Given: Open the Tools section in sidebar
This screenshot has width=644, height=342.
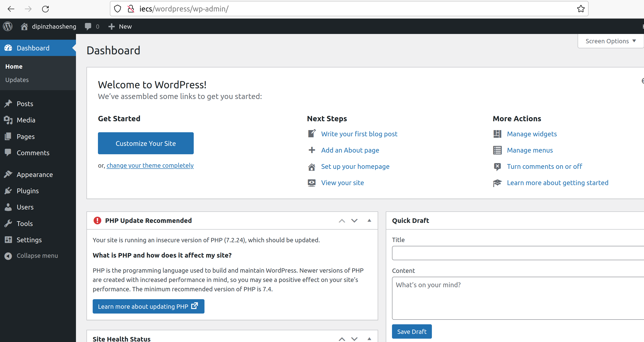Looking at the screenshot, I should pos(25,223).
